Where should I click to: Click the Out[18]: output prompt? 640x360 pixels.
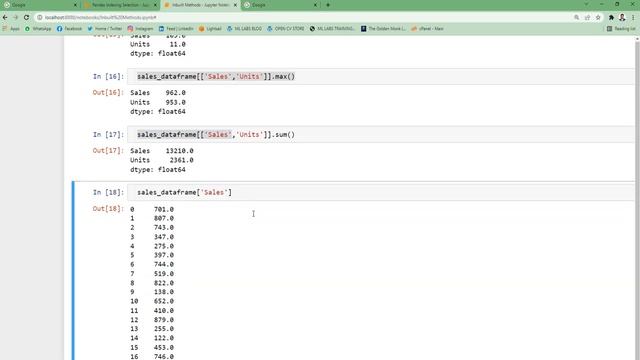coord(108,209)
